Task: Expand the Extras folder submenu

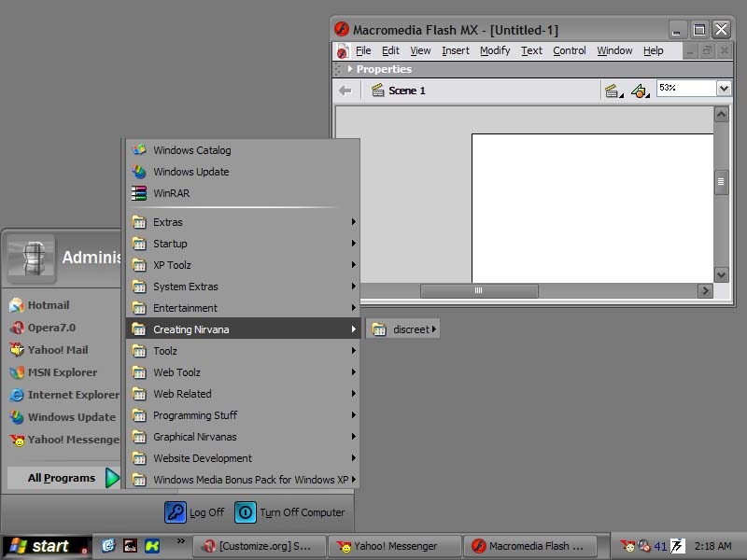Action: tap(243, 222)
